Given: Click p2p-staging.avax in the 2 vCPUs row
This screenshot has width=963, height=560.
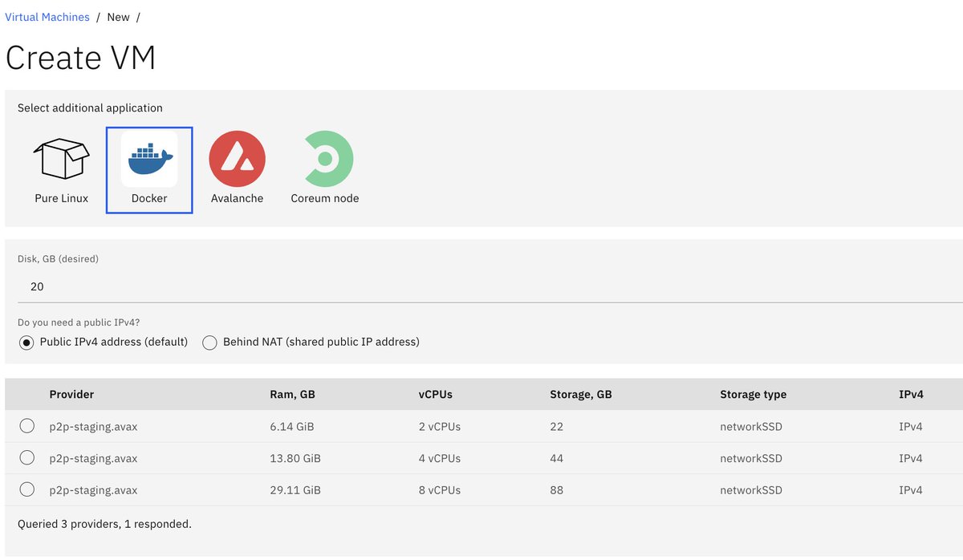Looking at the screenshot, I should [x=93, y=427].
